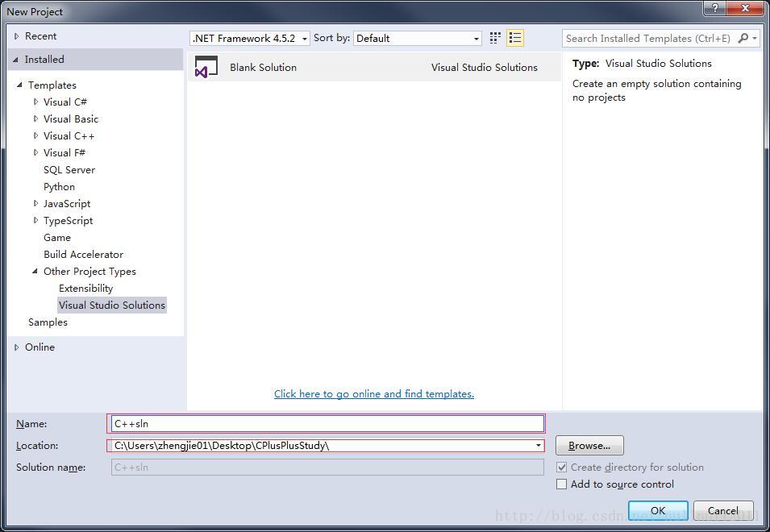Select Build Accelerator templates
770x532 pixels.
[84, 254]
